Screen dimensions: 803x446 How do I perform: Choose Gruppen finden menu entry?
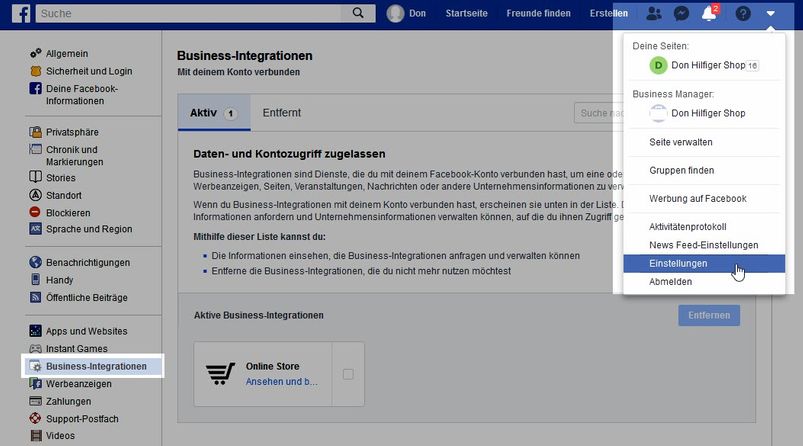[704, 170]
